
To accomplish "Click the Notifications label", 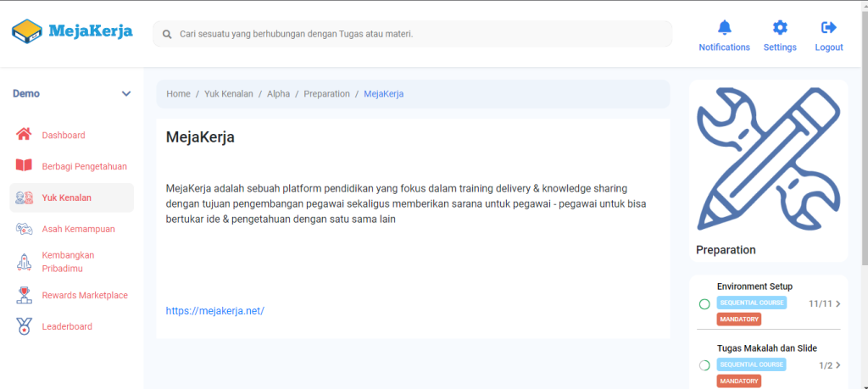I will 724,47.
